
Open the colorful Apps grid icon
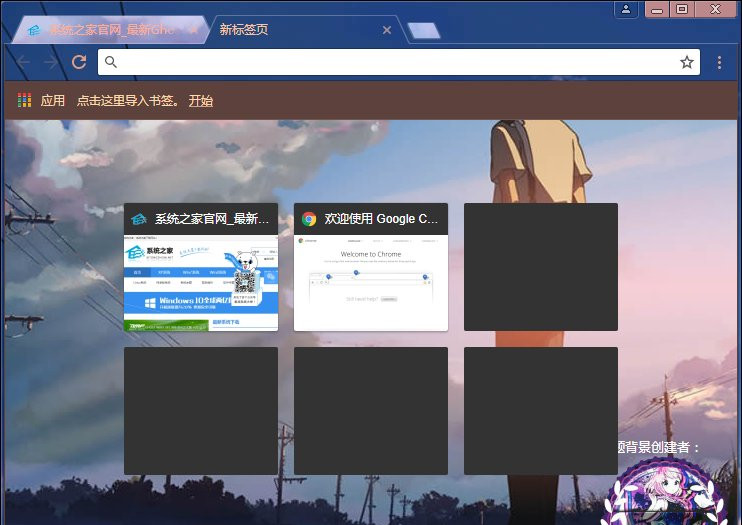click(25, 100)
